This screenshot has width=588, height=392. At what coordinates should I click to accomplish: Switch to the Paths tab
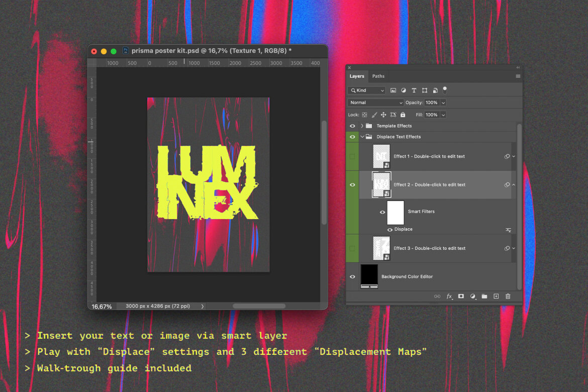378,76
